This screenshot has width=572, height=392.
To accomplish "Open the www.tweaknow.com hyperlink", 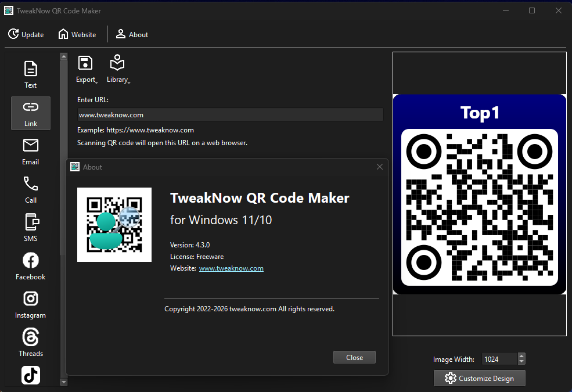I will click(x=231, y=268).
